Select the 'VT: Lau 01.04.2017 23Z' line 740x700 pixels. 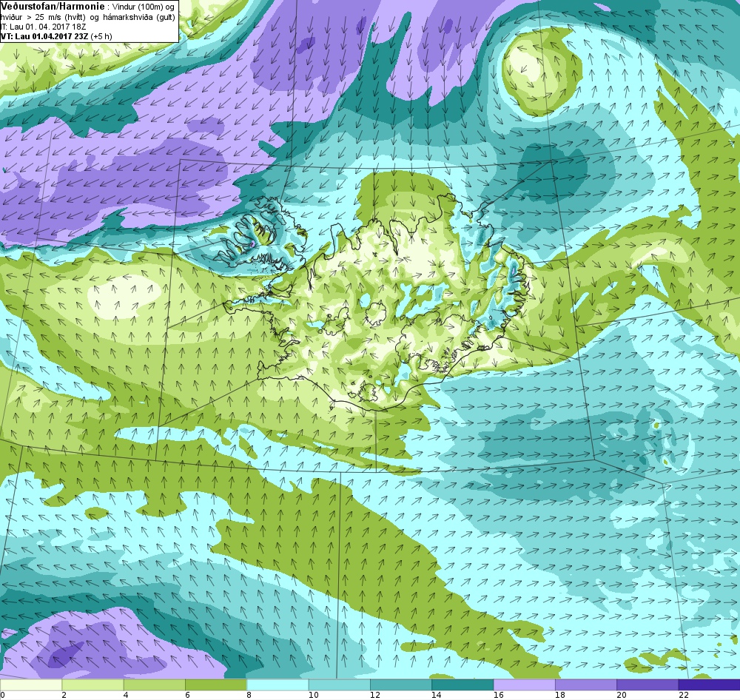pyautogui.click(x=44, y=36)
